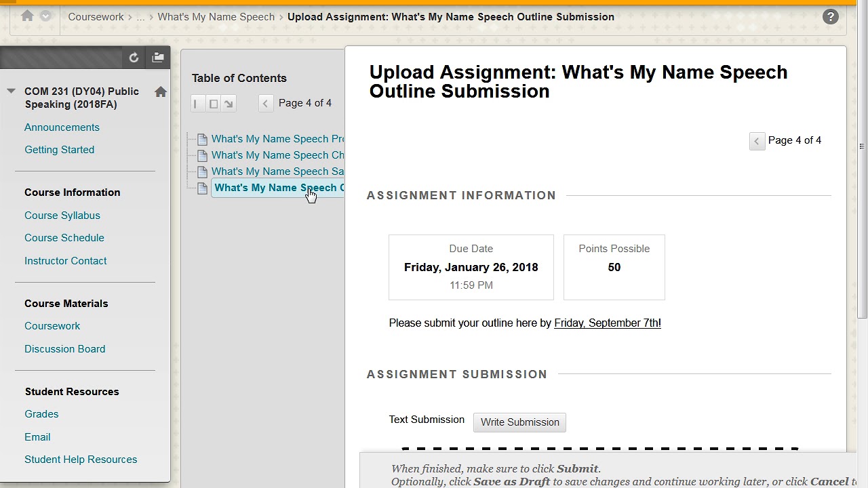The height and width of the screenshot is (488, 868).
Task: Click the document icon of the highlighted item
Action: pos(202,188)
